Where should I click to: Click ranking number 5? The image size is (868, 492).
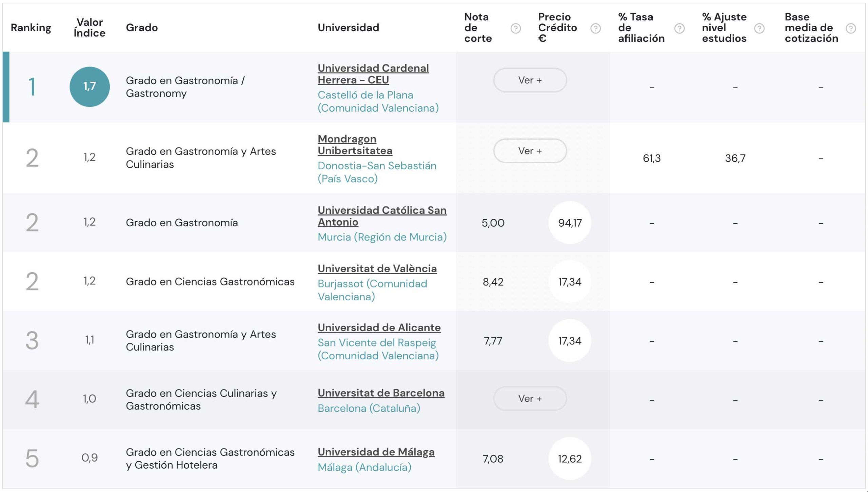point(32,458)
